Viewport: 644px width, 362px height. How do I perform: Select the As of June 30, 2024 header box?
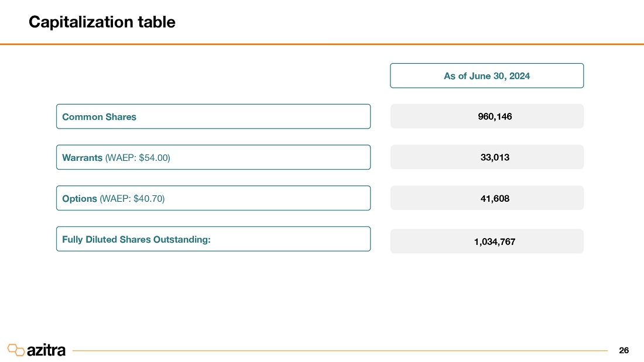pyautogui.click(x=487, y=76)
